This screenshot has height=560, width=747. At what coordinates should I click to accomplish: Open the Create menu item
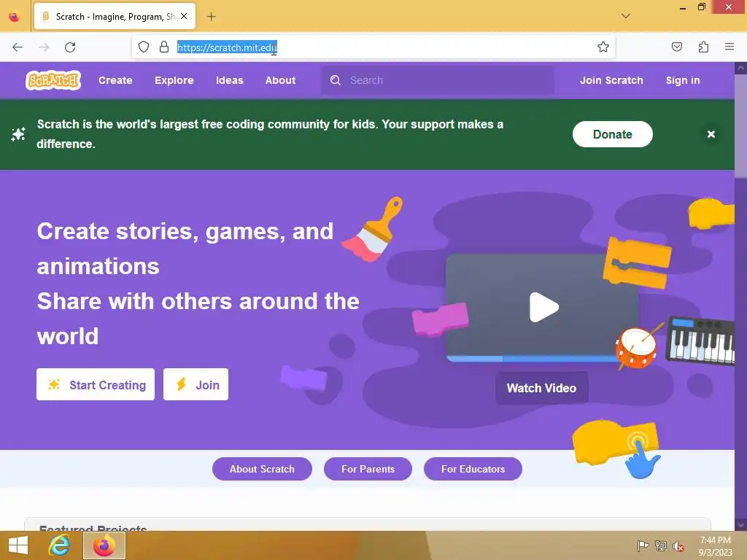point(115,80)
